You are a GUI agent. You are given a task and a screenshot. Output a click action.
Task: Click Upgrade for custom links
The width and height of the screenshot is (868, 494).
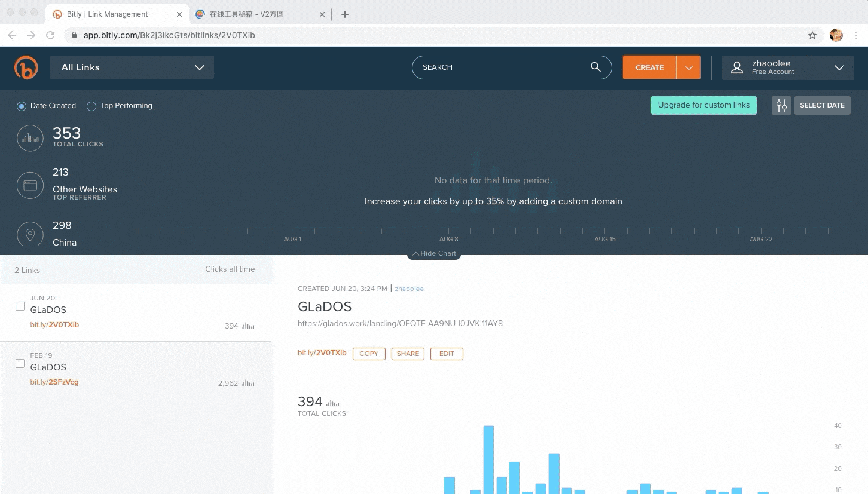click(x=704, y=105)
